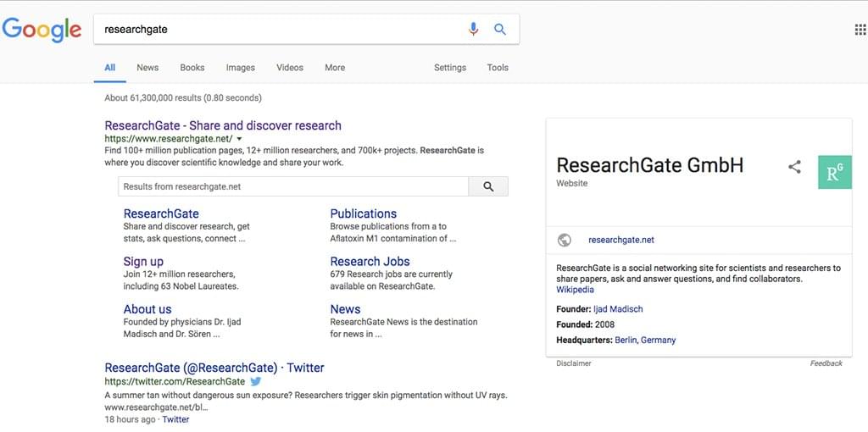Open the More search menu
This screenshot has height=432, width=868.
tap(334, 68)
